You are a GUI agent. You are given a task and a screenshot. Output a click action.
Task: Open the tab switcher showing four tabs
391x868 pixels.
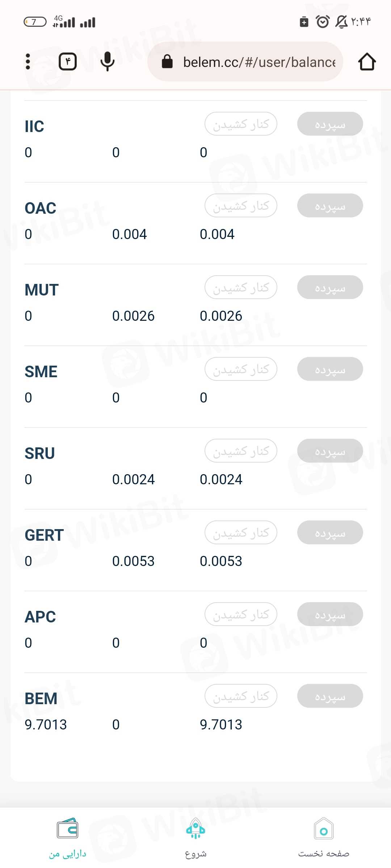pos(68,61)
